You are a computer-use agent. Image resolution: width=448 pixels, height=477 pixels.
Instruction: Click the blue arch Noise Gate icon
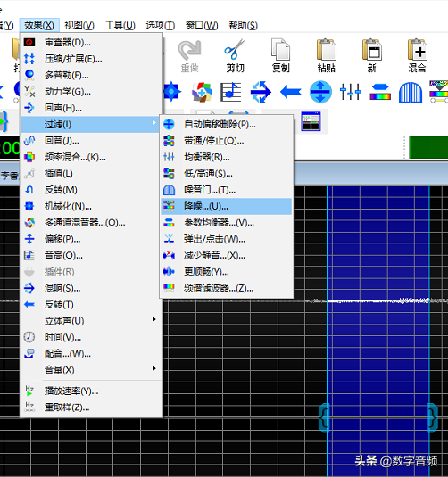411,93
